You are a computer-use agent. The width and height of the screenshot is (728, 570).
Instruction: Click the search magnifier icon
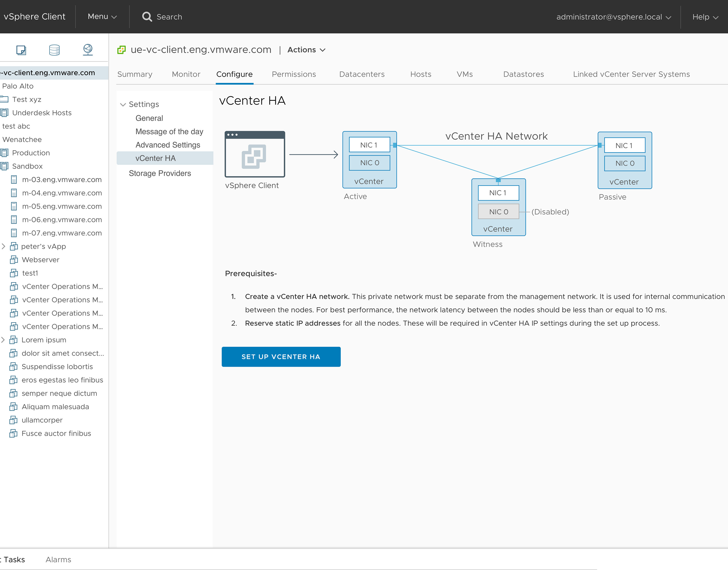[x=147, y=17]
